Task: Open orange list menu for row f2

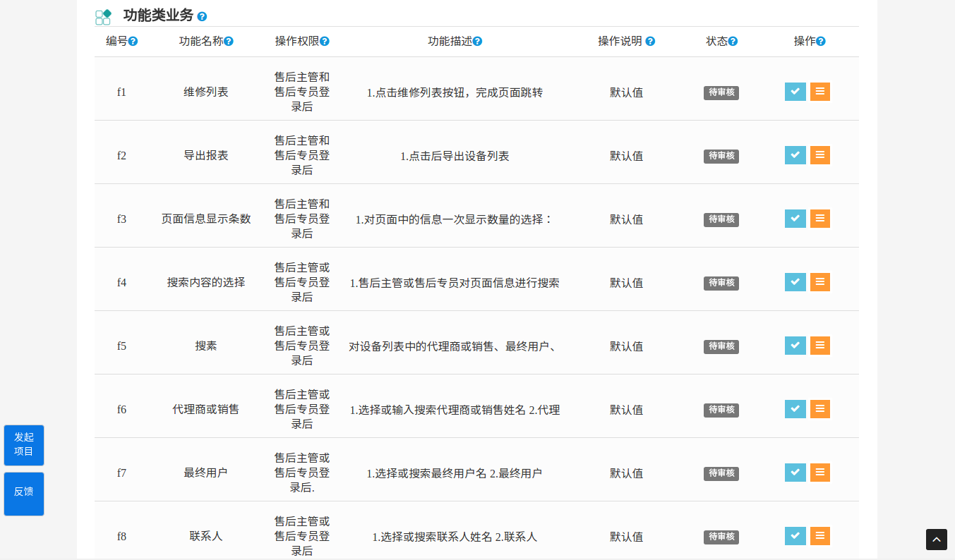Action: pyautogui.click(x=820, y=155)
